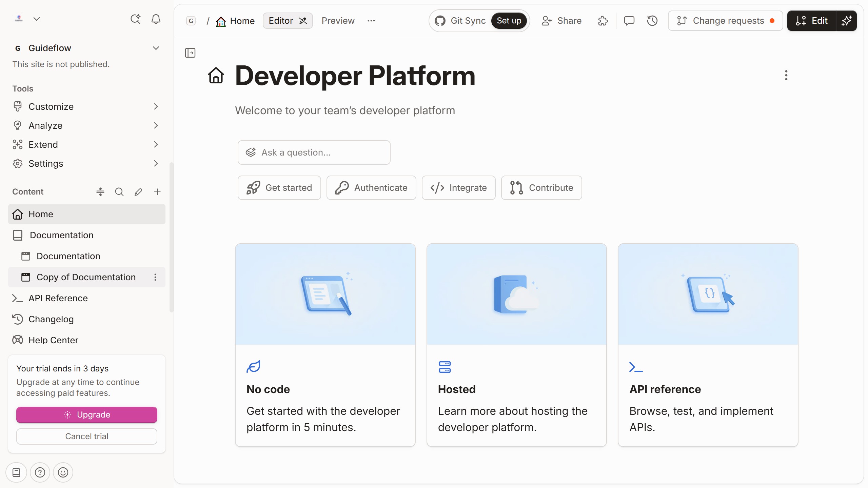The image size is (868, 488).
Task: Toggle the sidebar panel icon
Action: [x=190, y=53]
